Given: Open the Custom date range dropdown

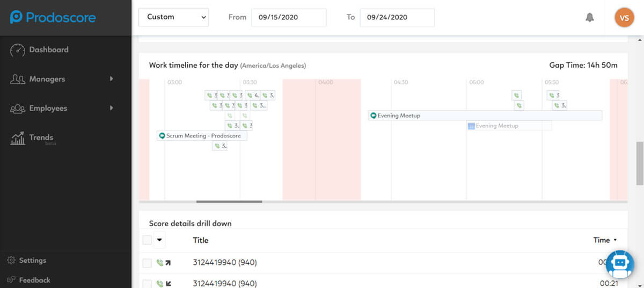Looking at the screenshot, I should pyautogui.click(x=173, y=17).
